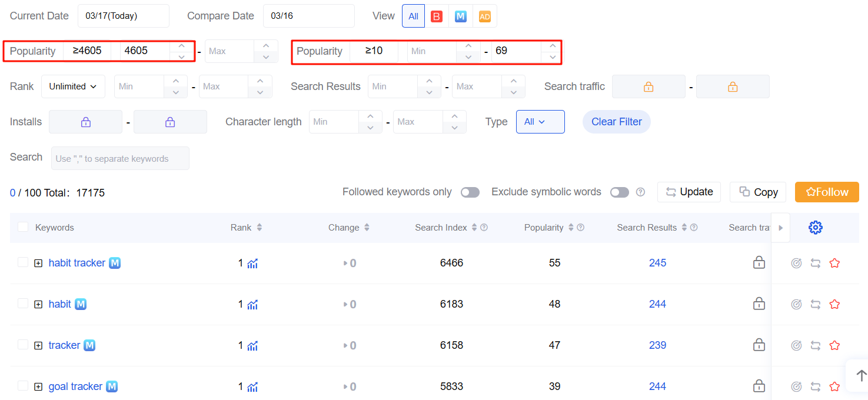Image resolution: width=868 pixels, height=400 pixels.
Task: Click target icon in tracker row
Action: tap(796, 345)
